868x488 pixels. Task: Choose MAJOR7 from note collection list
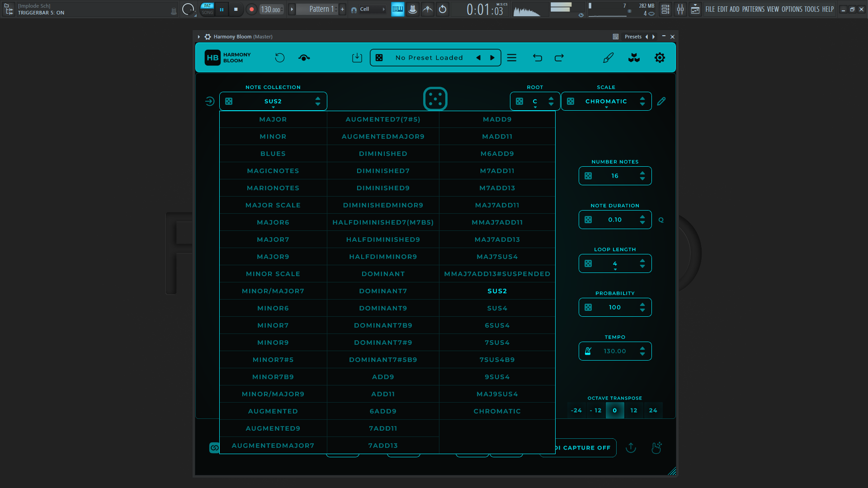coord(273,239)
